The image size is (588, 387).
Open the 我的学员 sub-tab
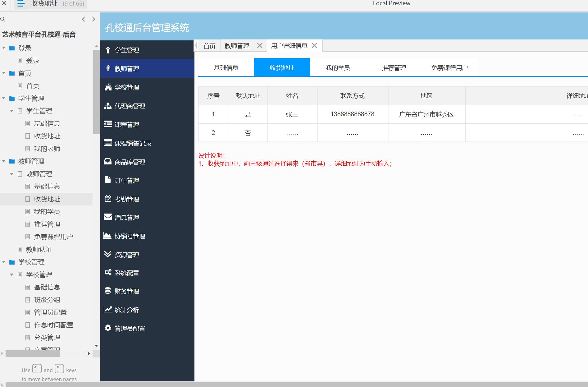click(x=338, y=67)
